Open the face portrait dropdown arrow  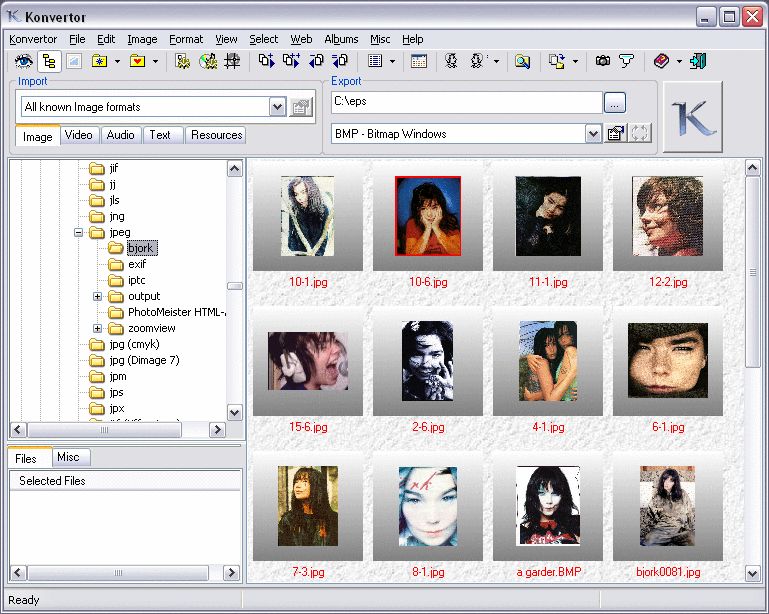coord(496,62)
